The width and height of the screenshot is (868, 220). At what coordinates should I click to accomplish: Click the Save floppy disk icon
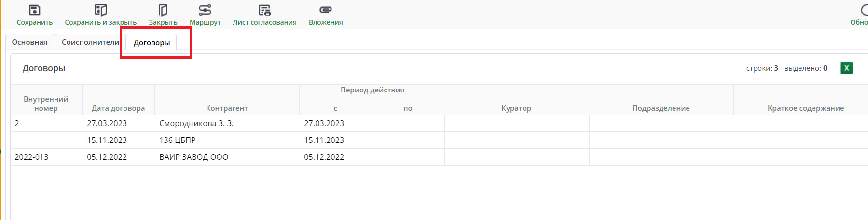(35, 10)
